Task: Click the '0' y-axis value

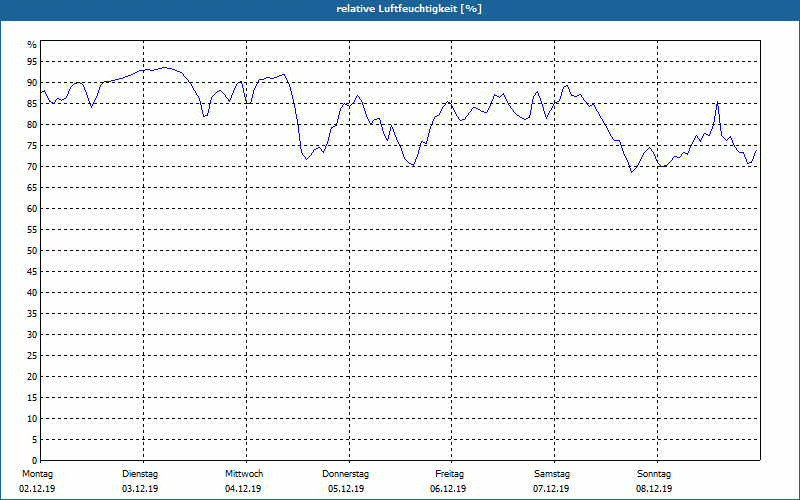Action: click(x=34, y=461)
